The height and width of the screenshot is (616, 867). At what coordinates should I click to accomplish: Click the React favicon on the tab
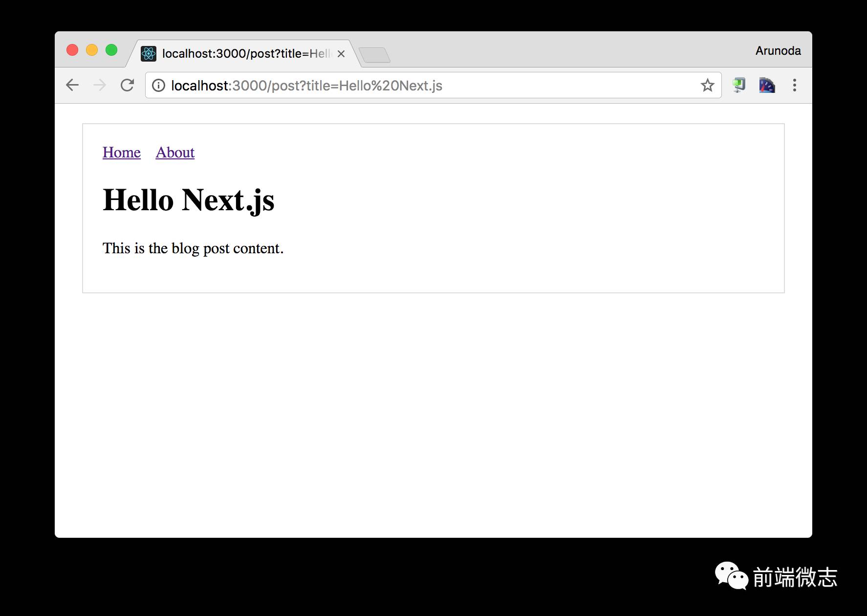(x=149, y=54)
